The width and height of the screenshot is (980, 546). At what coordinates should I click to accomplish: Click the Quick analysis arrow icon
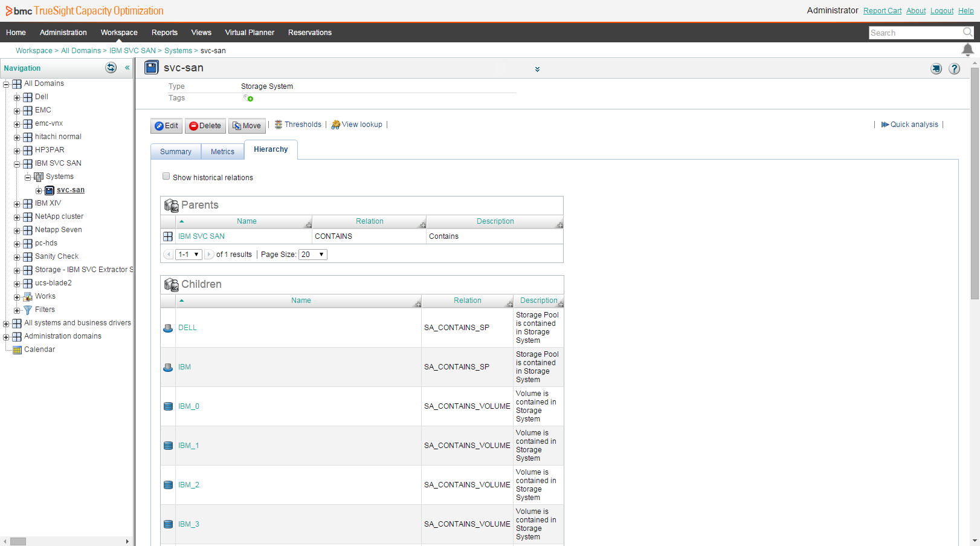pyautogui.click(x=885, y=125)
